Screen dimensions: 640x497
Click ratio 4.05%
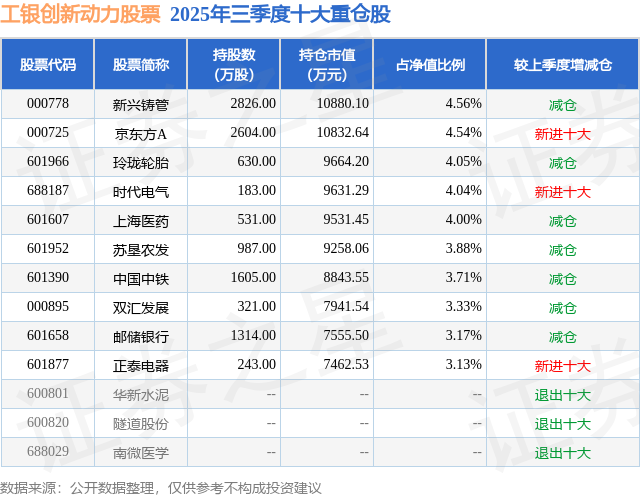coord(464,162)
